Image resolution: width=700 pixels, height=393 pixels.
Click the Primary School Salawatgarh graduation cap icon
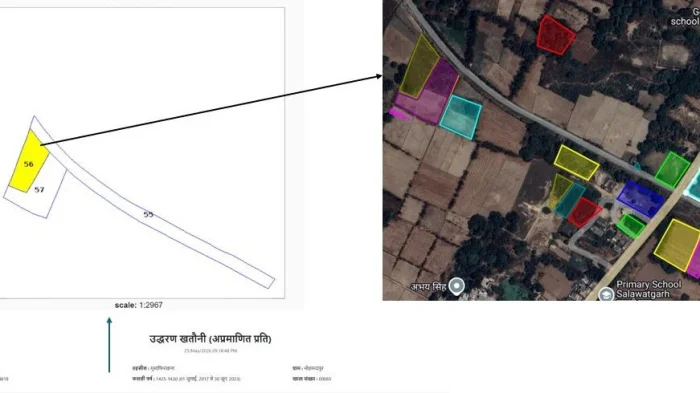pyautogui.click(x=606, y=295)
